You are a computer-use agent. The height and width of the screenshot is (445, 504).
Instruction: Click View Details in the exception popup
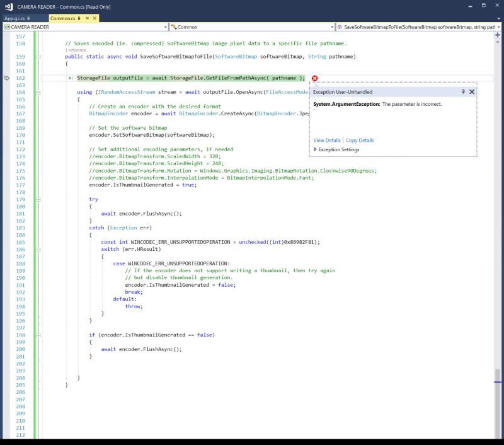coord(326,140)
